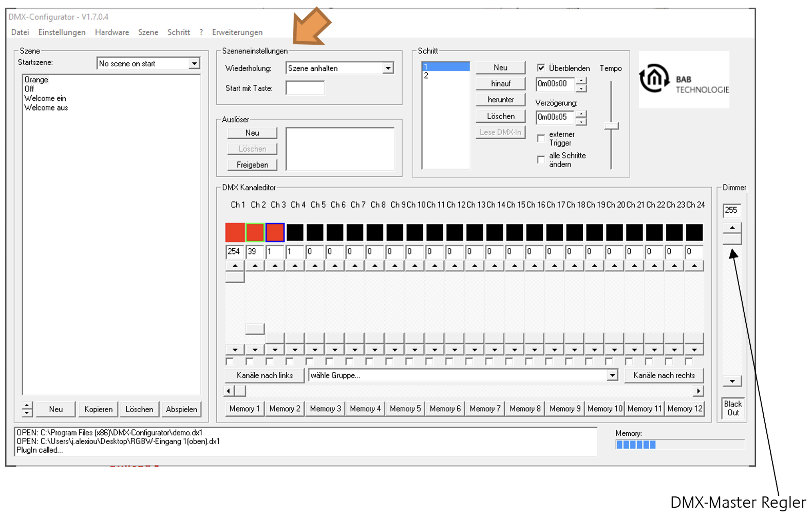Enable 'alle Schritte ändern' checkbox

[x=541, y=160]
